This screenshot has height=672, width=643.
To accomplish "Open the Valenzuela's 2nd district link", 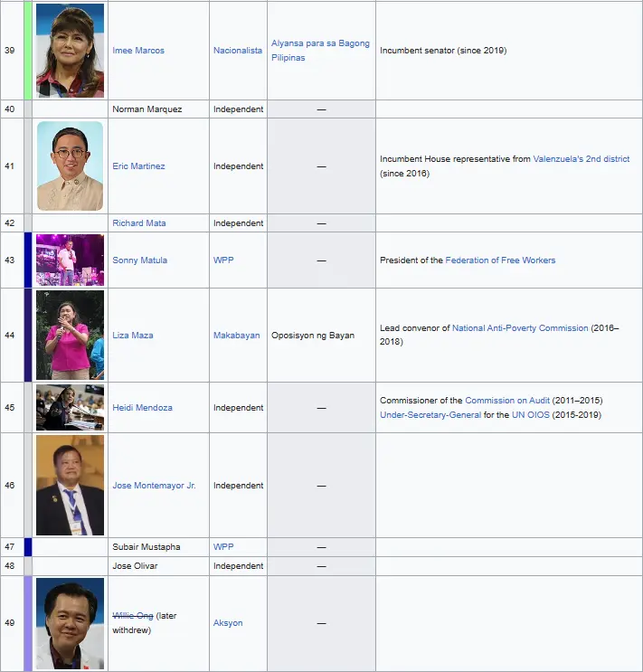I will point(581,158).
